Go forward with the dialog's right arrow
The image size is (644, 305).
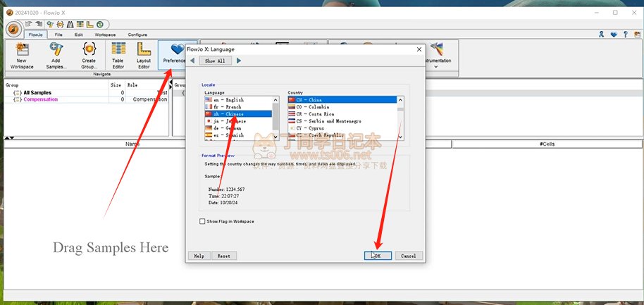tap(239, 61)
